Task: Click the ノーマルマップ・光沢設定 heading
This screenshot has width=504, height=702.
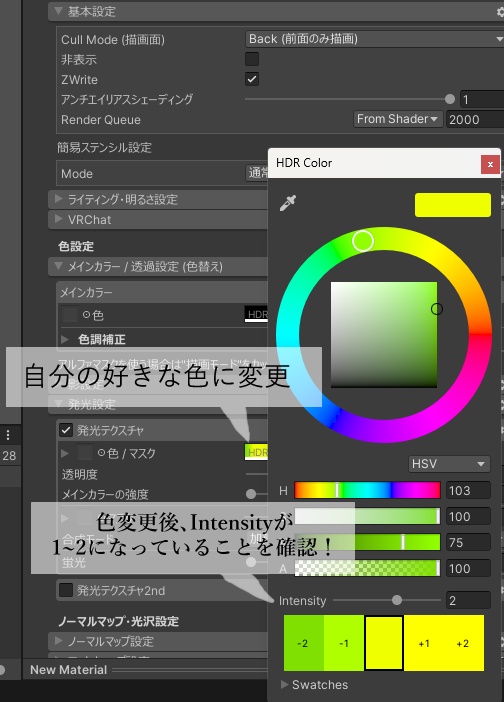Action: [x=119, y=621]
